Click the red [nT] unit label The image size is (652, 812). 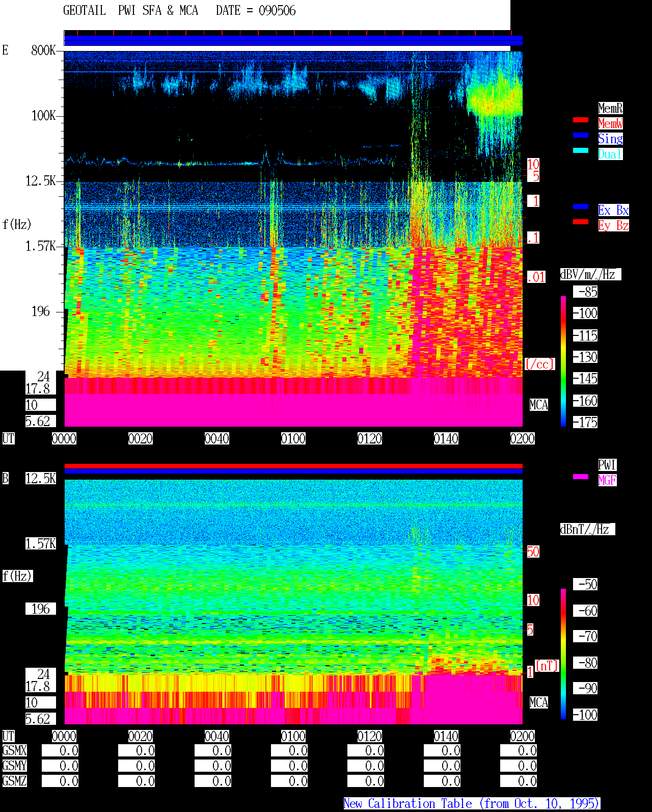point(547,666)
